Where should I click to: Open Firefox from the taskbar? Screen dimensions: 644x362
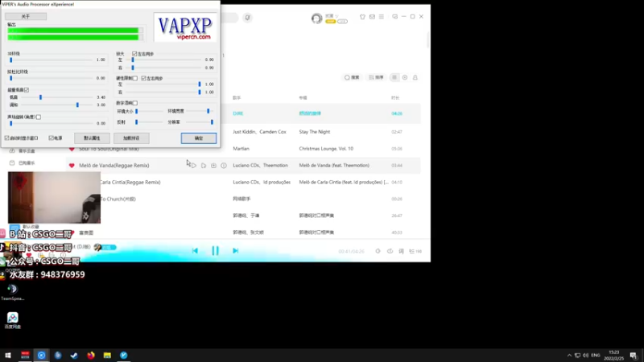[x=91, y=356]
